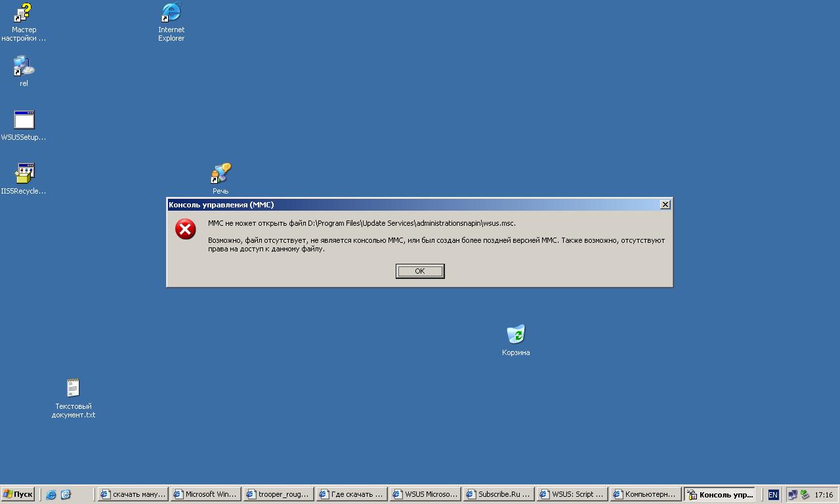Select the Internet Explorer desktop icon
This screenshot has height=504, width=840.
tap(171, 13)
